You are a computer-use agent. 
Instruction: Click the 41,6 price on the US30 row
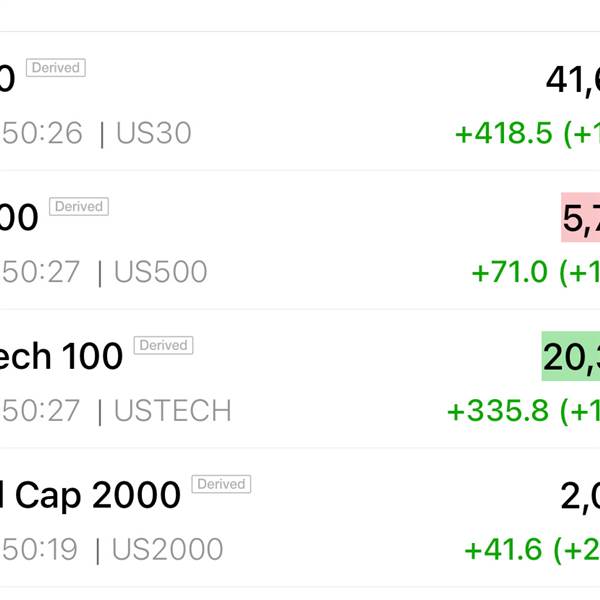click(x=573, y=80)
